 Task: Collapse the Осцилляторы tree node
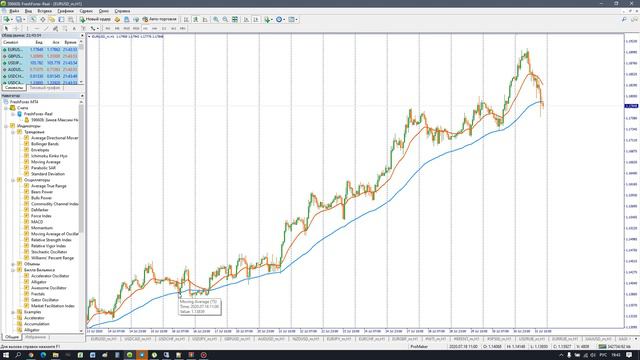[x=13, y=180]
